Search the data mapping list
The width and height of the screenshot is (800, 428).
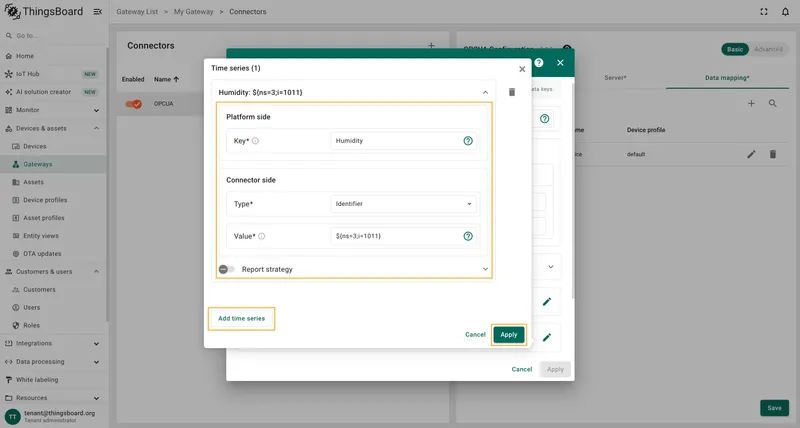point(772,104)
